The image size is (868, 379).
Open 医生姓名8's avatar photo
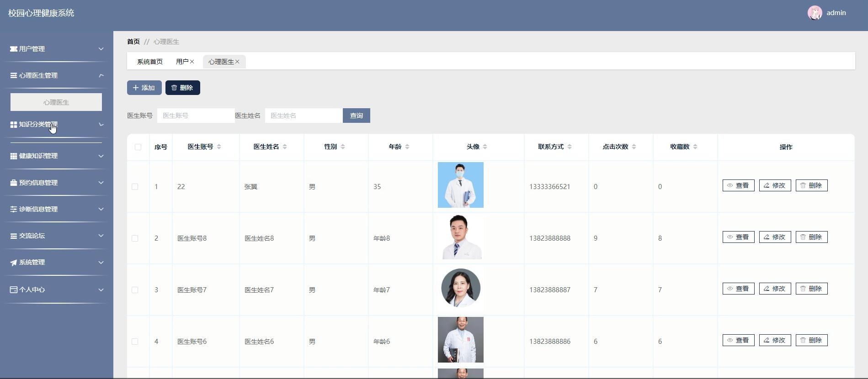[x=461, y=237]
